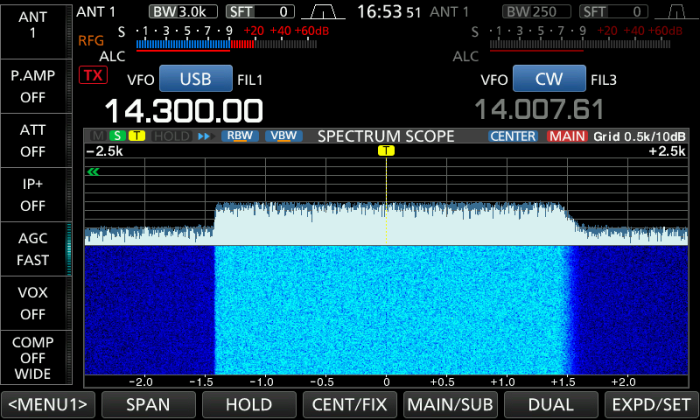This screenshot has width=700, height=420.
Task: Tap the green double left arrow icon
Action: 93,172
